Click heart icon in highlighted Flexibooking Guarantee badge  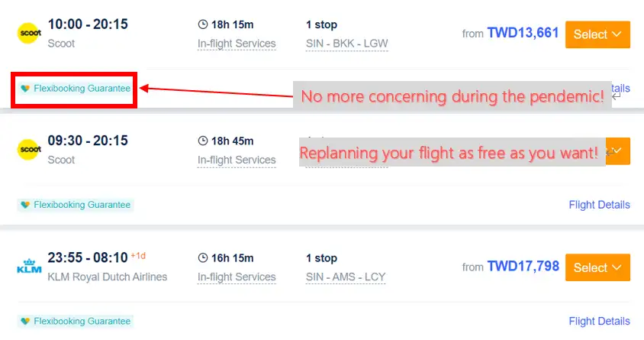[25, 89]
